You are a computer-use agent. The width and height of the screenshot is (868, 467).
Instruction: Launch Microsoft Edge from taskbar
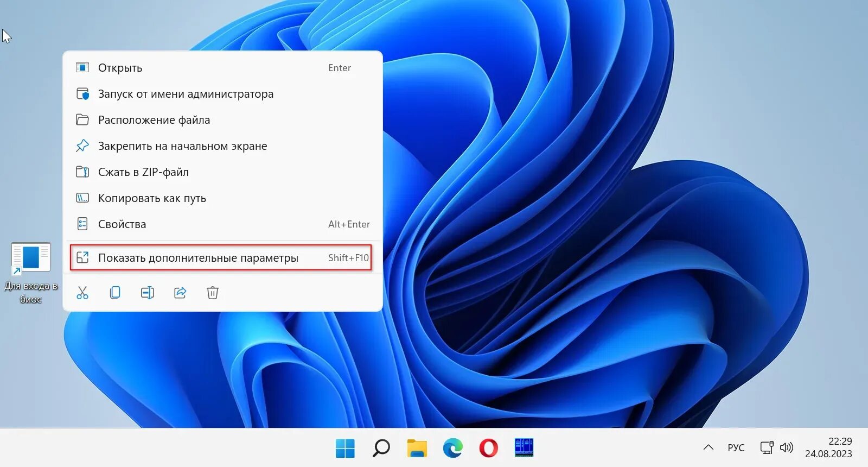(x=452, y=448)
